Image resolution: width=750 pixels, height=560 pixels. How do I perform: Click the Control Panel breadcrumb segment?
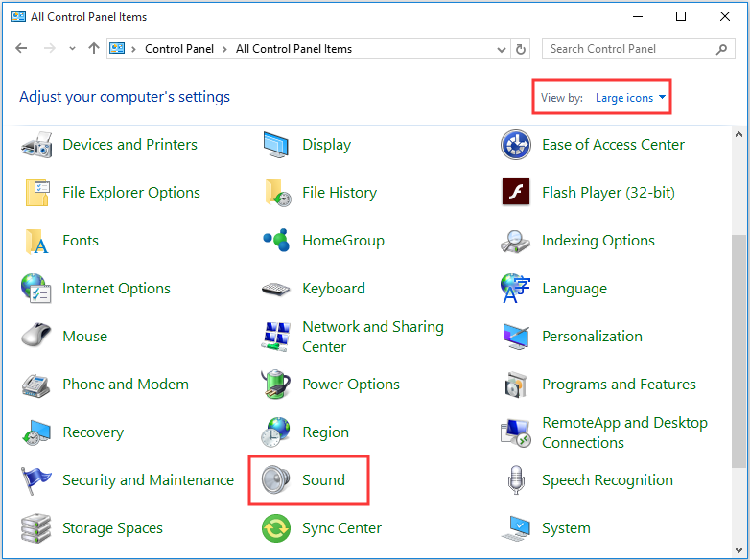point(180,49)
